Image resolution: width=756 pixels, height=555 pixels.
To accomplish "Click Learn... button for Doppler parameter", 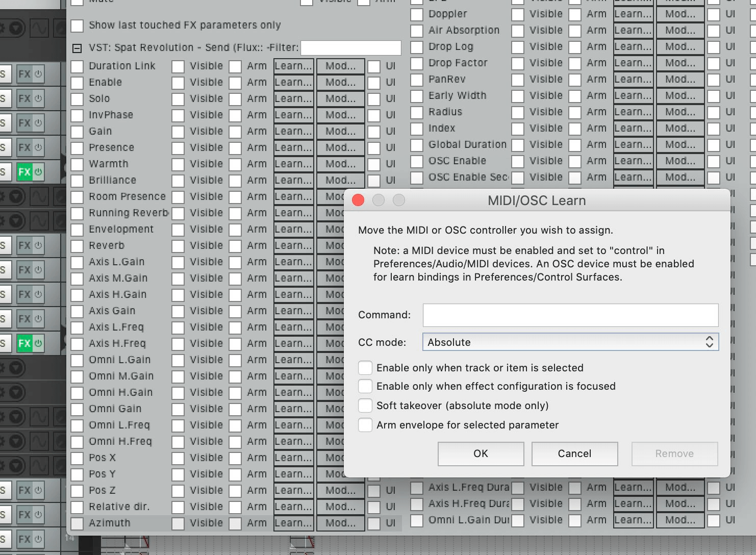I will pos(633,14).
